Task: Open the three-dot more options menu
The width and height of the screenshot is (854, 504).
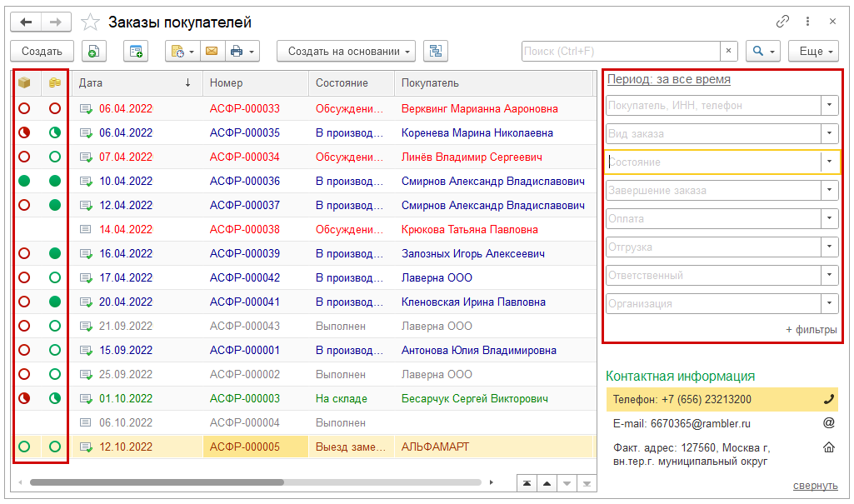Action: coord(807,21)
